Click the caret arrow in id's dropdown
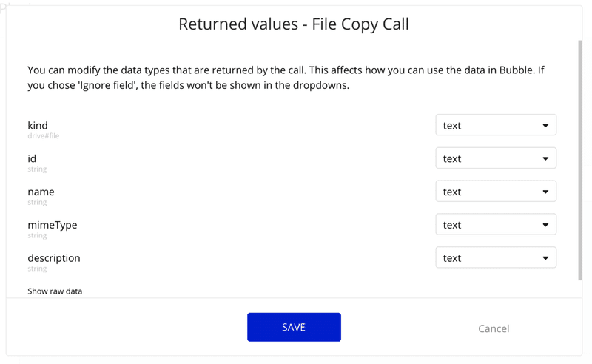592x364 pixels. point(545,158)
